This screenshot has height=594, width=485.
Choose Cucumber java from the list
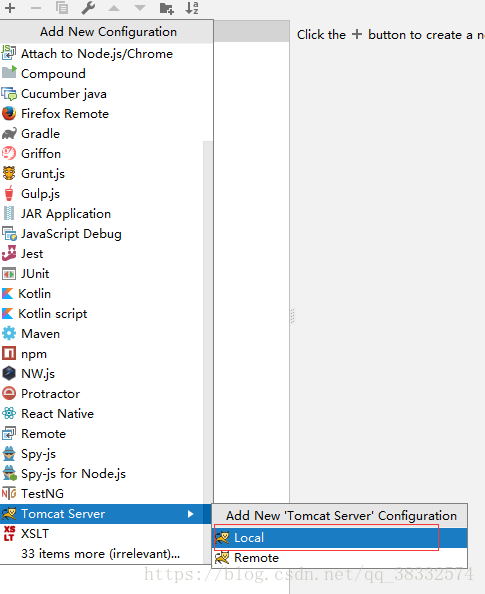[x=106, y=94]
